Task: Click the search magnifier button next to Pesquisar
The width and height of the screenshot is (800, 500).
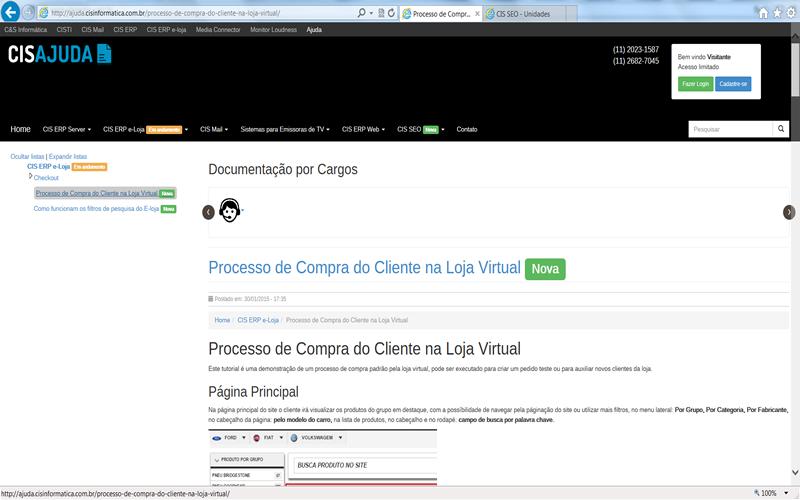Action: (781, 129)
